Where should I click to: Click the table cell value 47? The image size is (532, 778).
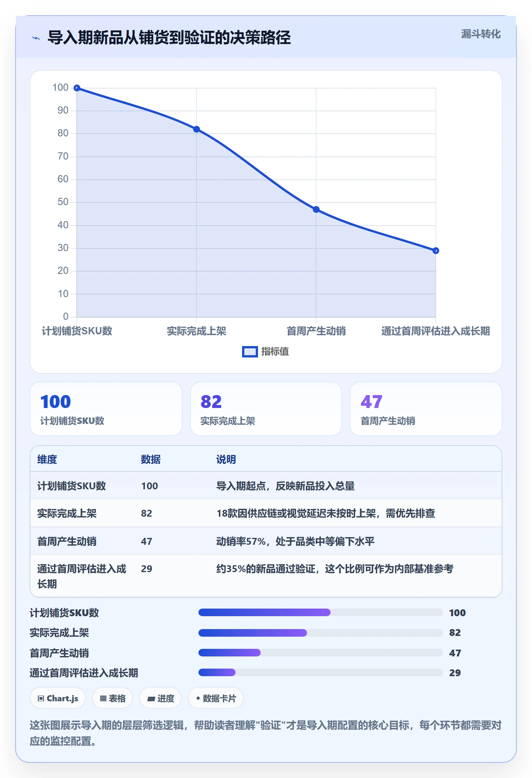point(147,541)
